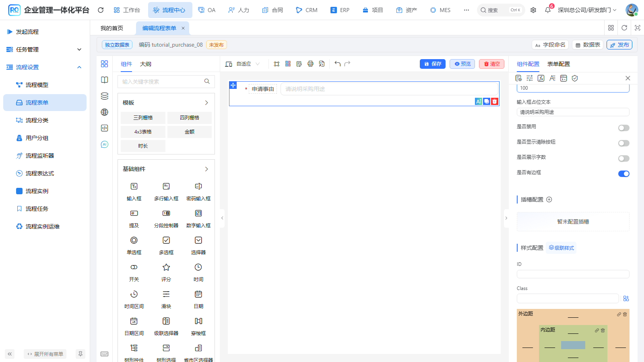Click the 发布 button
Image resolution: width=644 pixels, height=362 pixels.
click(619, 45)
